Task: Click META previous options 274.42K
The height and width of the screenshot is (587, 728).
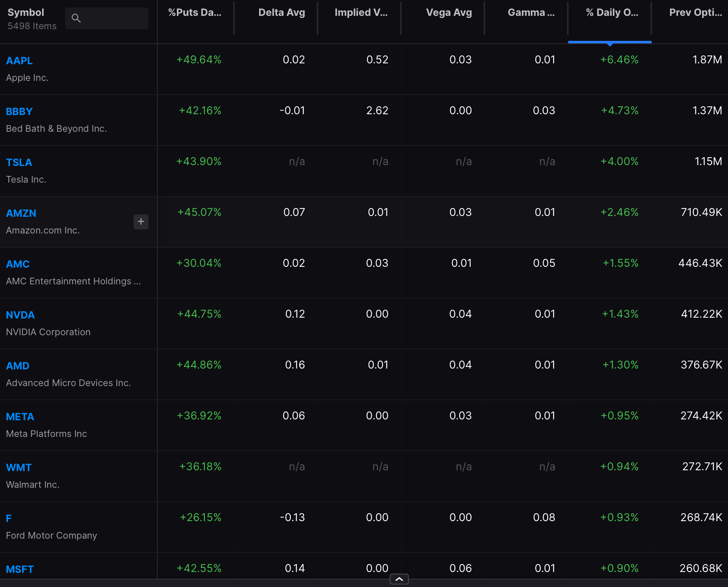Action: [701, 416]
